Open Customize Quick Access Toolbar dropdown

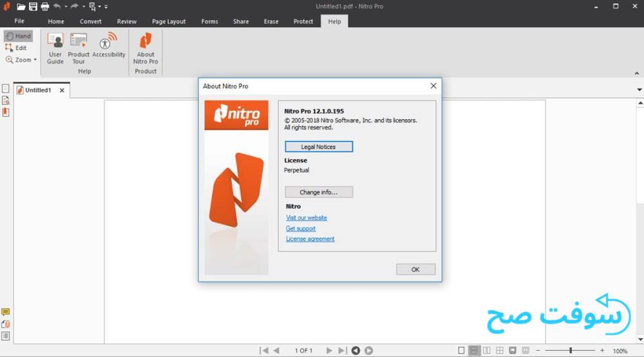[106, 6]
